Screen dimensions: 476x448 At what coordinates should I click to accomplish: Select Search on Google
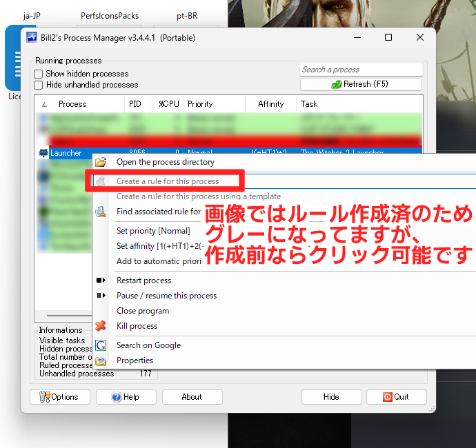149,345
